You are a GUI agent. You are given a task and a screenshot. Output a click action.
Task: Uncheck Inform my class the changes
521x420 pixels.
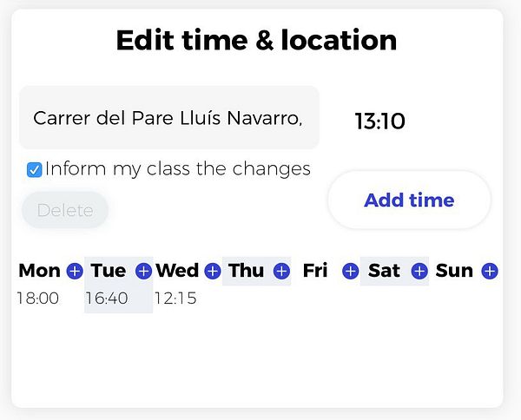pyautogui.click(x=35, y=170)
